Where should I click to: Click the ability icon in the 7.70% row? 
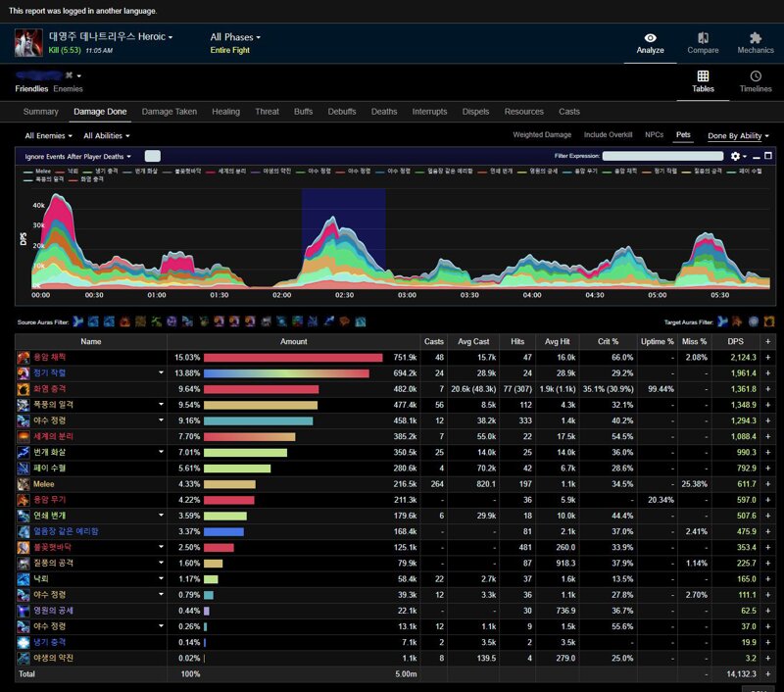tap(24, 436)
